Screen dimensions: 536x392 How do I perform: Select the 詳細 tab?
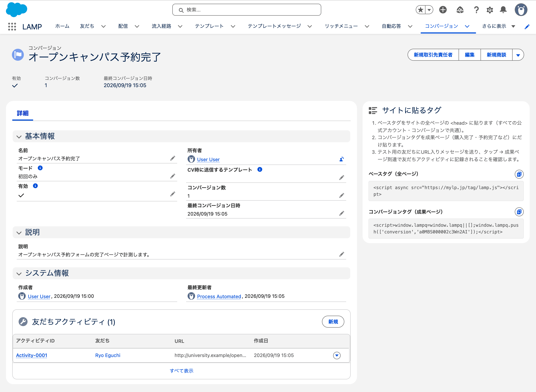[23, 113]
